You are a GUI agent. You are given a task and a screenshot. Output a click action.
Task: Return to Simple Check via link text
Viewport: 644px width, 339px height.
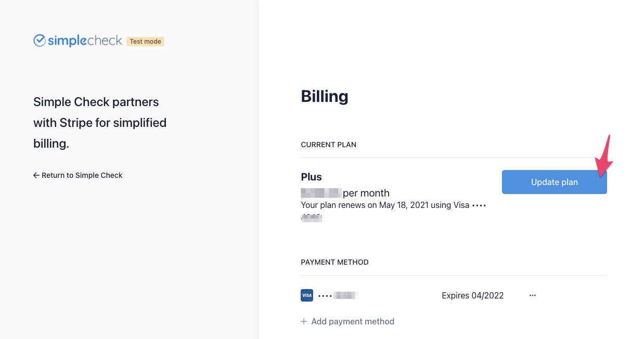(x=82, y=175)
